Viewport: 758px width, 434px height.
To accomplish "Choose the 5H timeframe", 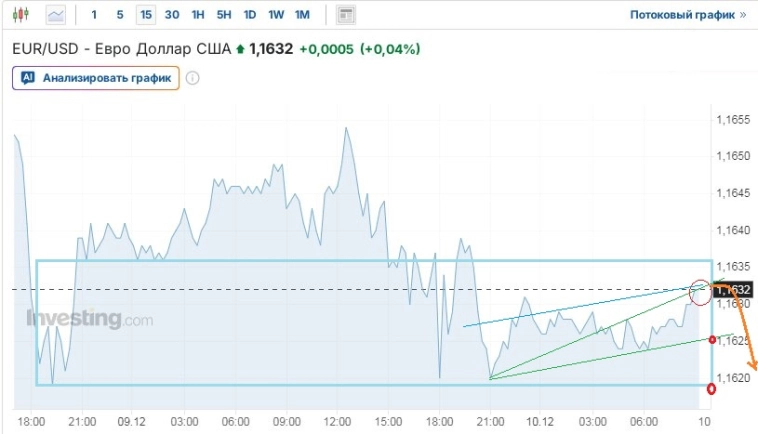I will pos(224,15).
